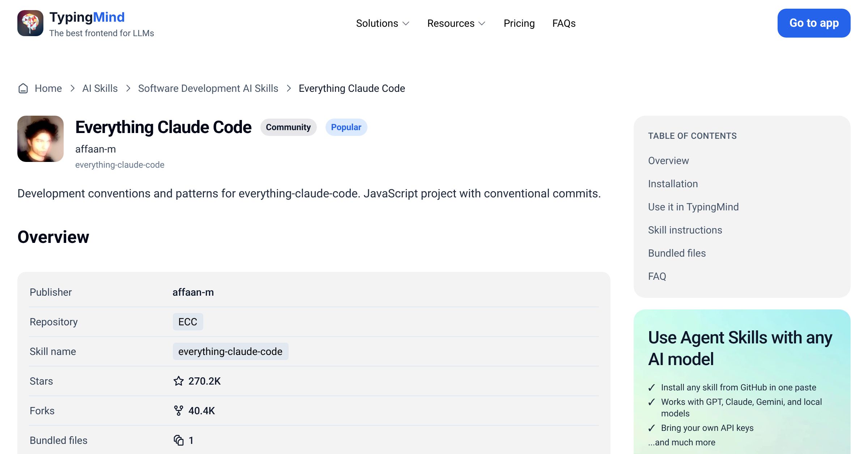Click Publisher value affaan-m in table
868x454 pixels.
[x=193, y=292]
